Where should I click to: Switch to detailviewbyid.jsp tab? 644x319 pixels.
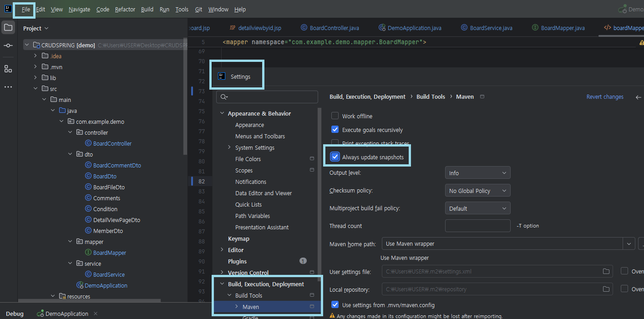255,28
